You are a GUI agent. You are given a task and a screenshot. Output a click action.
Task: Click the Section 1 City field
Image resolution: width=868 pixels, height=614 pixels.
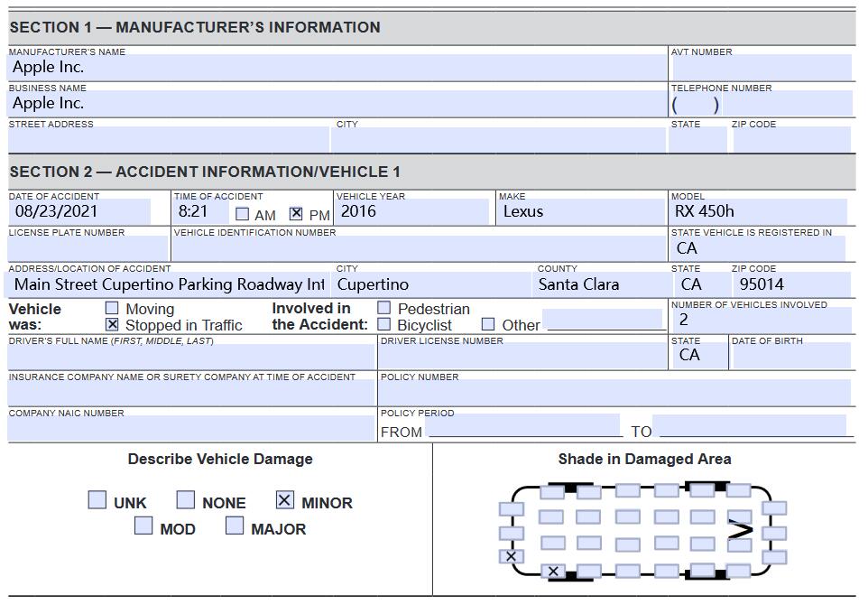[x=498, y=140]
